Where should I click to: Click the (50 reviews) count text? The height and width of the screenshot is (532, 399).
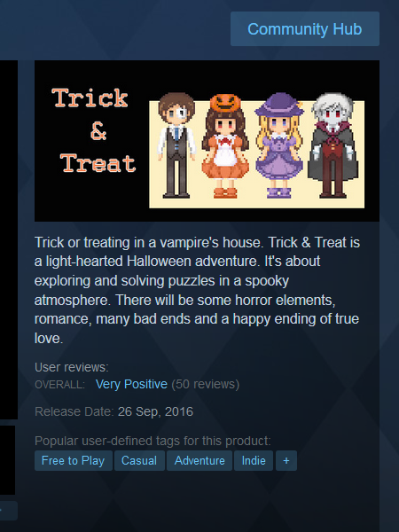[206, 384]
